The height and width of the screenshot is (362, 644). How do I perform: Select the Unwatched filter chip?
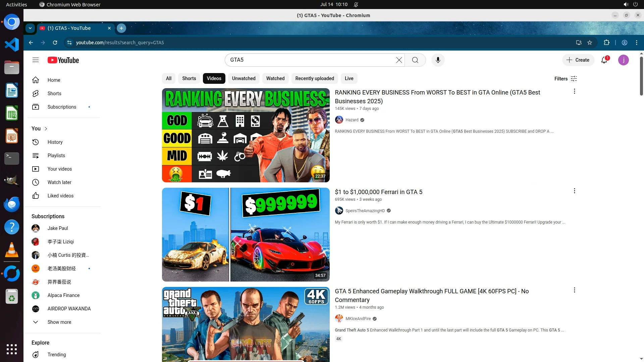244,78
